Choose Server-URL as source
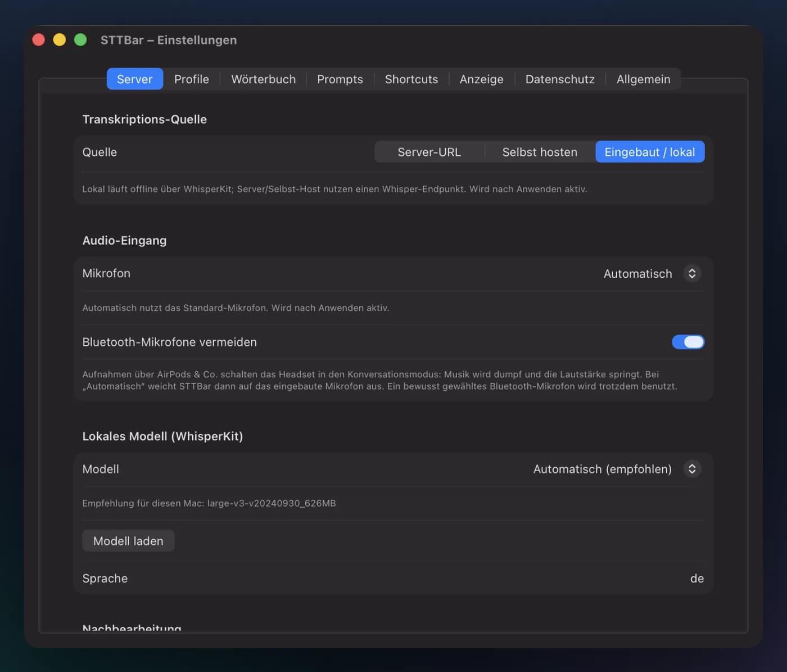787x672 pixels. [429, 152]
